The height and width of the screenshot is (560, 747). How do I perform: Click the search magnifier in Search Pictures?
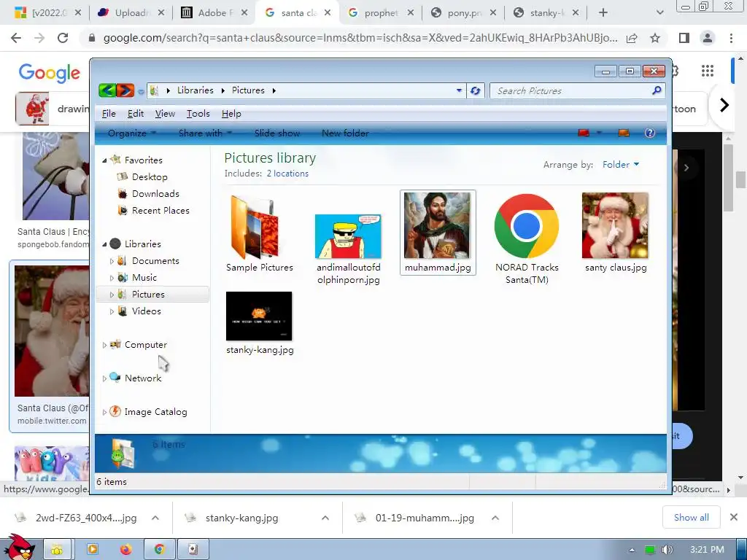coord(657,90)
